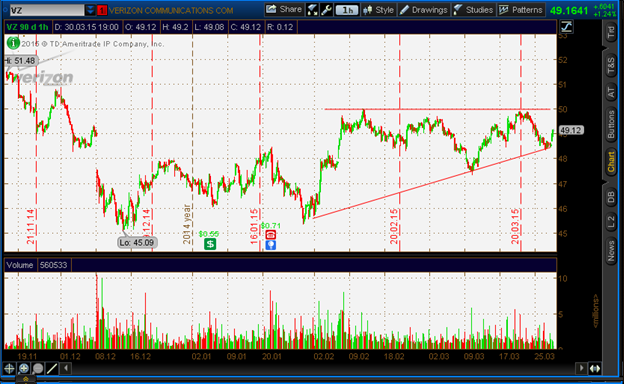The height and width of the screenshot is (386, 624).
Task: Open the wrench chart settings icon
Action: (326, 10)
